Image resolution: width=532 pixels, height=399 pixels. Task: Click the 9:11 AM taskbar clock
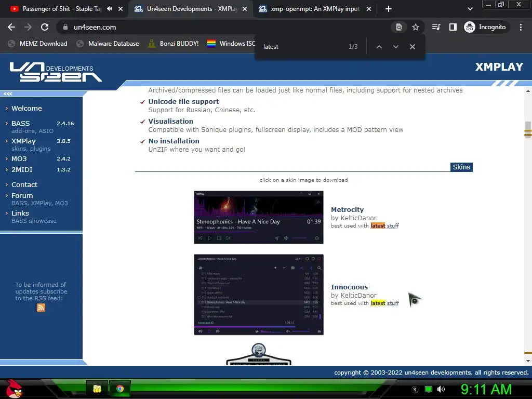click(486, 389)
